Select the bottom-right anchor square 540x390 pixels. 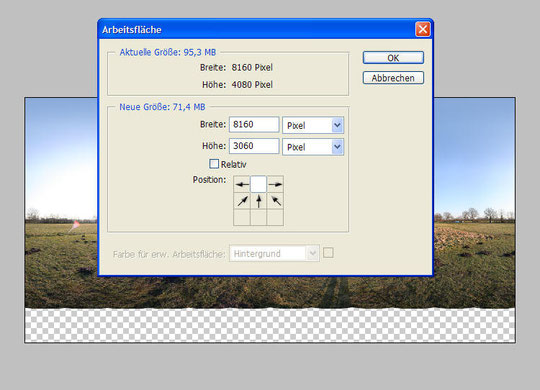[275, 217]
